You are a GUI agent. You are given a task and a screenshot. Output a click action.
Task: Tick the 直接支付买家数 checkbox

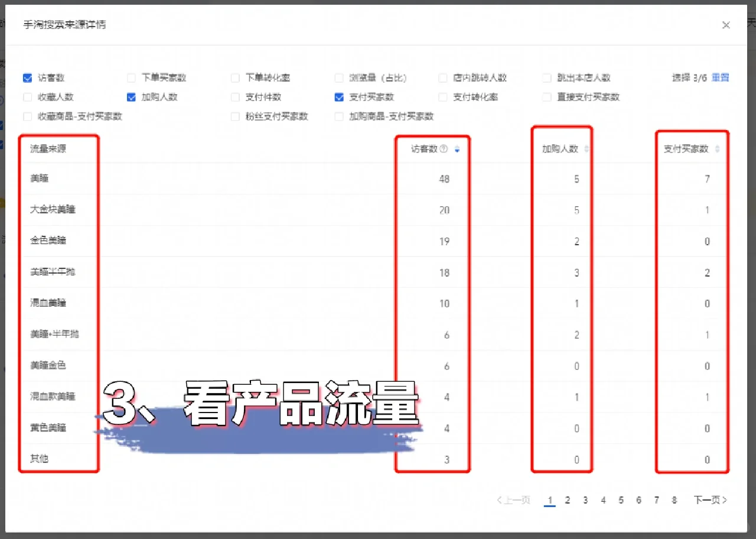click(547, 97)
